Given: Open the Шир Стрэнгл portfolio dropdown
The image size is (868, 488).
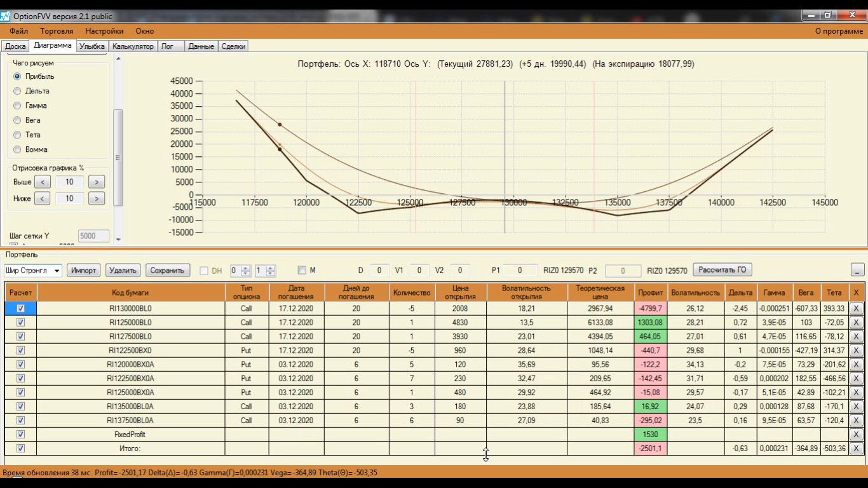Looking at the screenshot, I should pos(57,271).
